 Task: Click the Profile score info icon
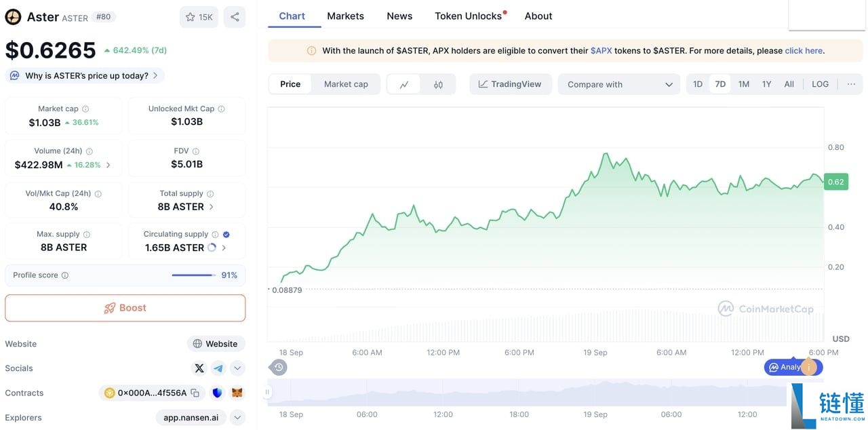[65, 275]
